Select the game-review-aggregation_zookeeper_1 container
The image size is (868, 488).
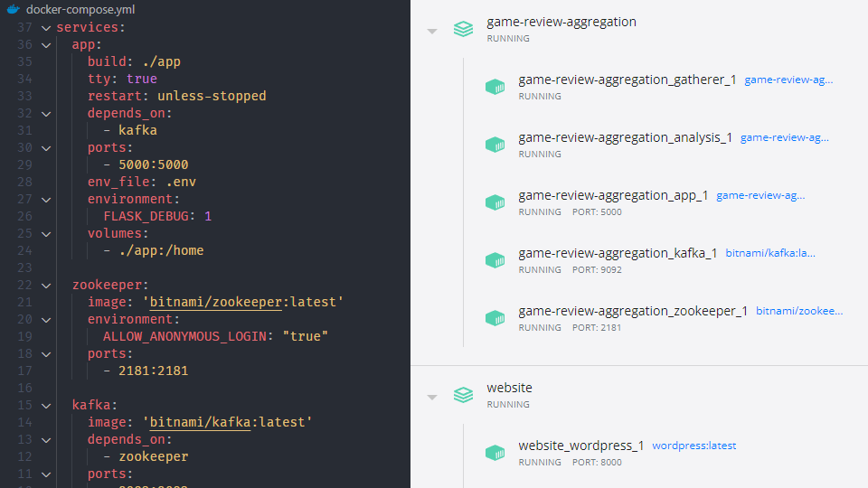633,311
